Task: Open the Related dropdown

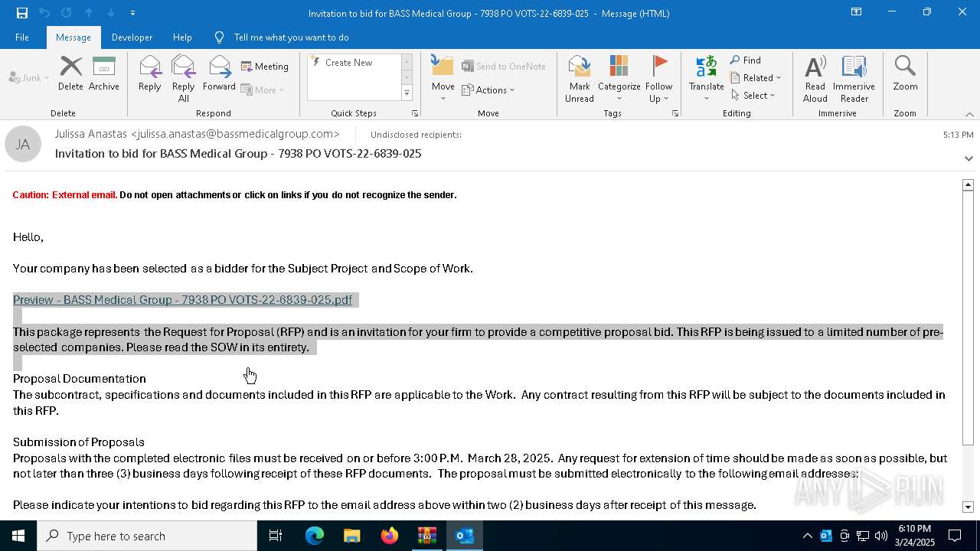Action: pyautogui.click(x=756, y=78)
